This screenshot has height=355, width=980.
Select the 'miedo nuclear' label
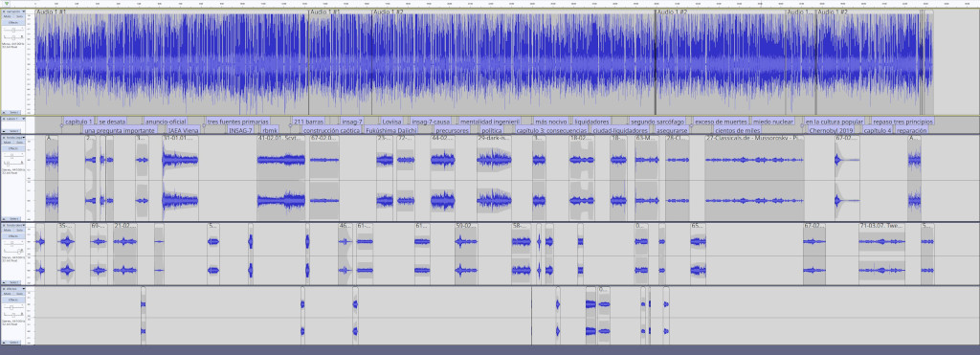(x=773, y=122)
